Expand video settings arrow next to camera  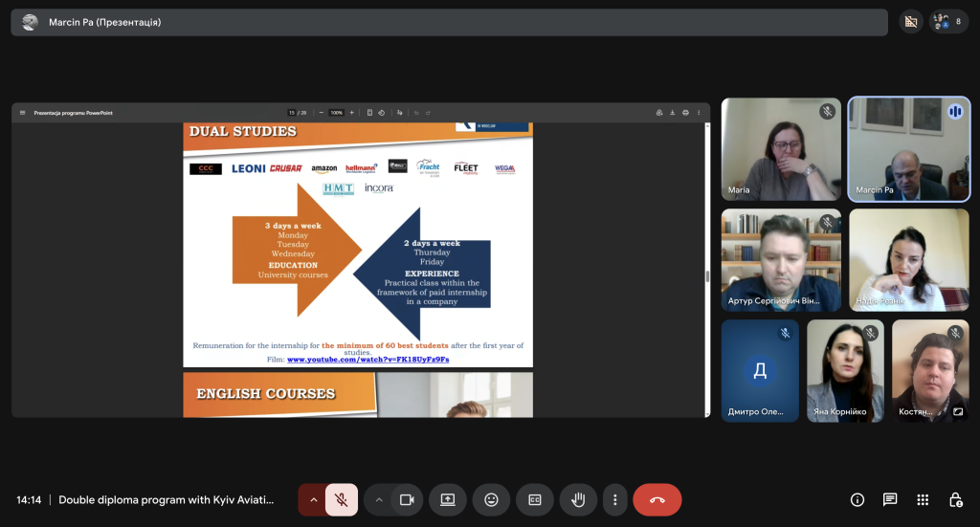pyautogui.click(x=379, y=499)
